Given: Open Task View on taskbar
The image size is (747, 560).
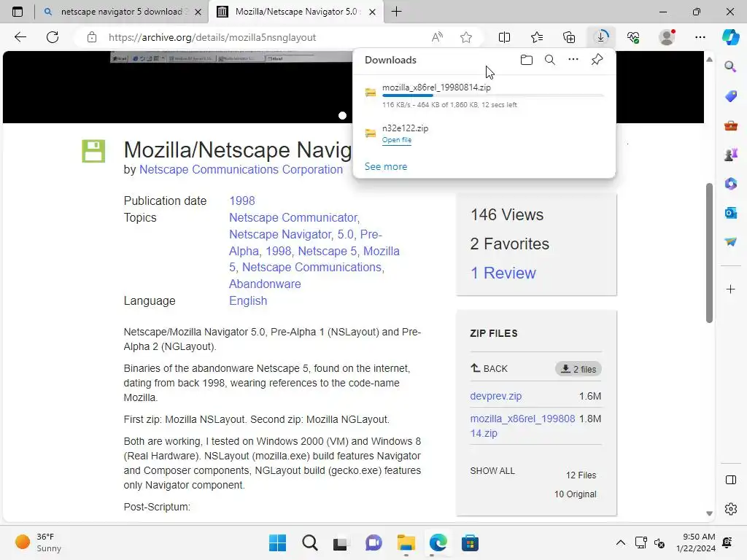Looking at the screenshot, I should point(340,542).
